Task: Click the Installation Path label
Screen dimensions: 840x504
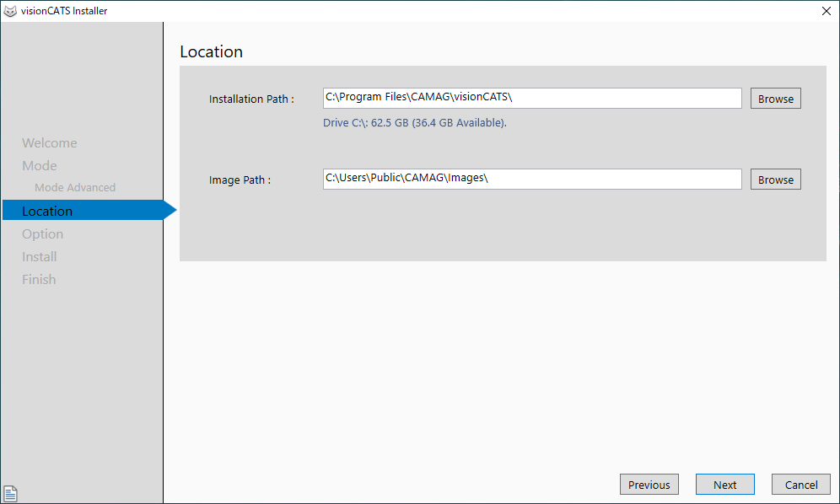Action: 251,99
